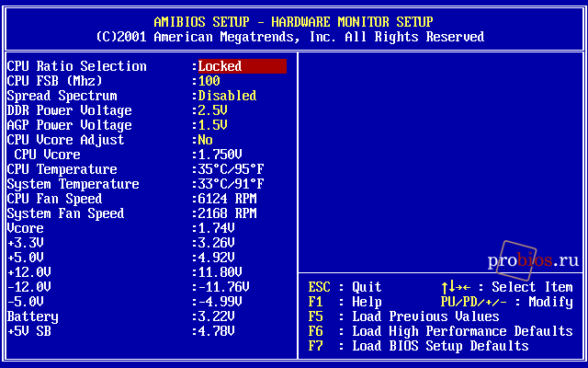
Task: Select the CPU FSB (Mhz) label
Action: tap(55, 81)
